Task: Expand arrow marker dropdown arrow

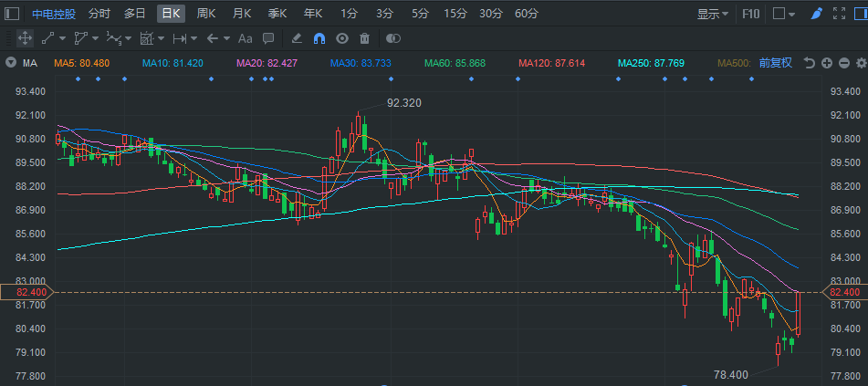Action: [x=226, y=38]
